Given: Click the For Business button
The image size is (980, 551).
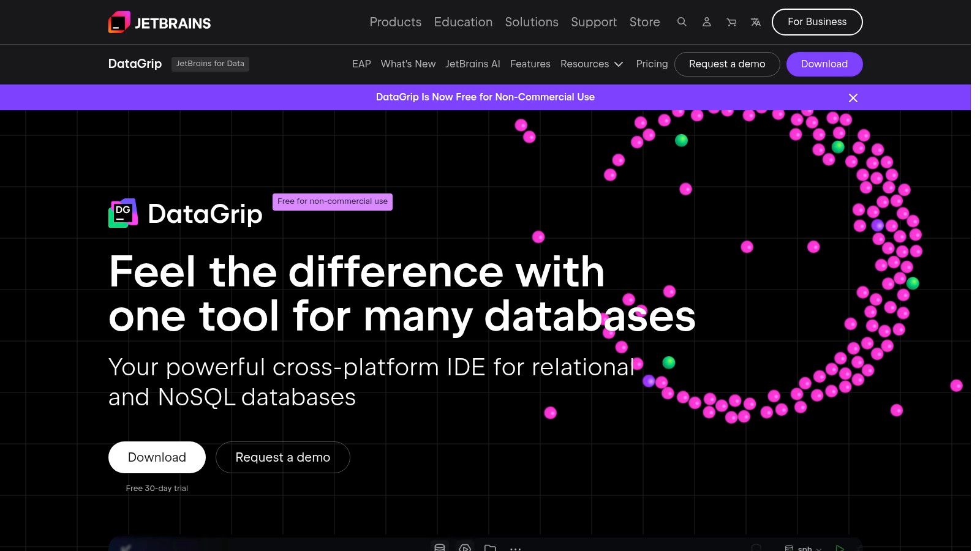Looking at the screenshot, I should pos(817,21).
